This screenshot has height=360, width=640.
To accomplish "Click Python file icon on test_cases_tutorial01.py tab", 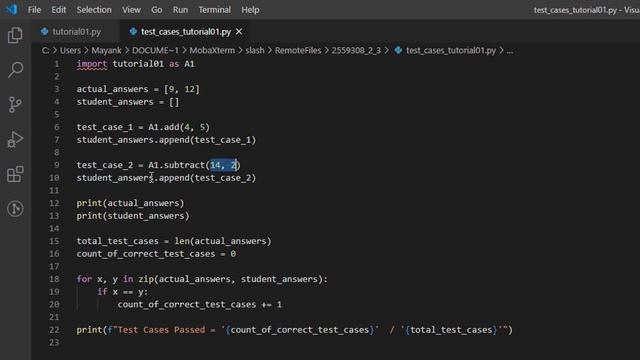I will pyautogui.click(x=133, y=31).
